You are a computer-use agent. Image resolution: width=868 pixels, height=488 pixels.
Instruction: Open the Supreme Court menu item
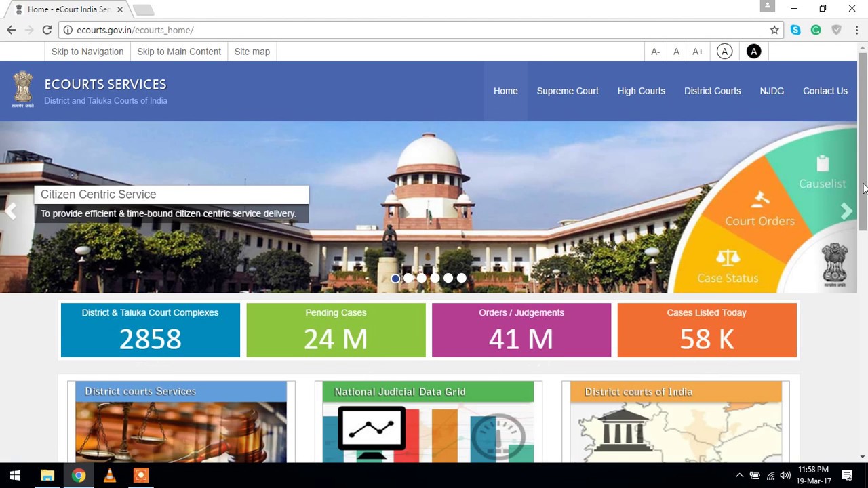(568, 91)
